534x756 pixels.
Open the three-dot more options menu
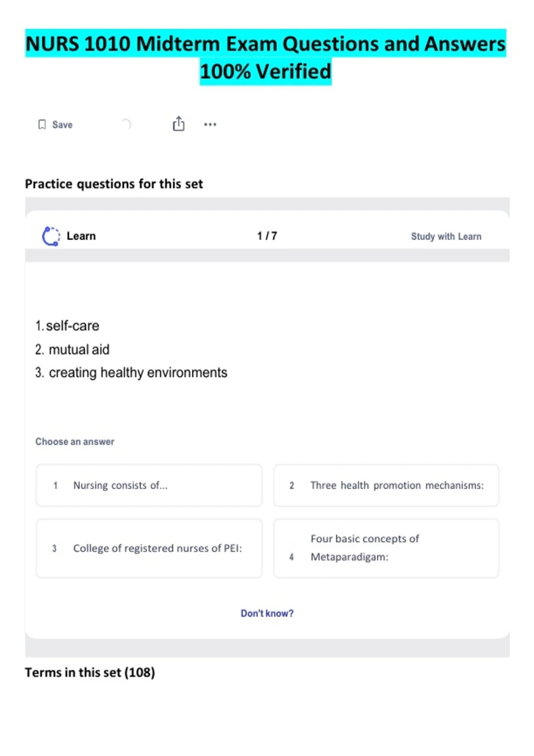(x=210, y=125)
